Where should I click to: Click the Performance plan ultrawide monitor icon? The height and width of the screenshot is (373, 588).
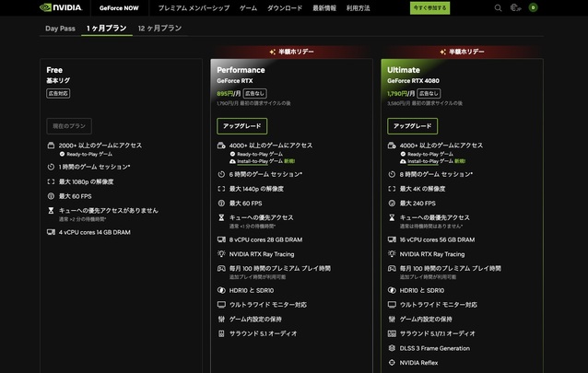click(x=221, y=304)
